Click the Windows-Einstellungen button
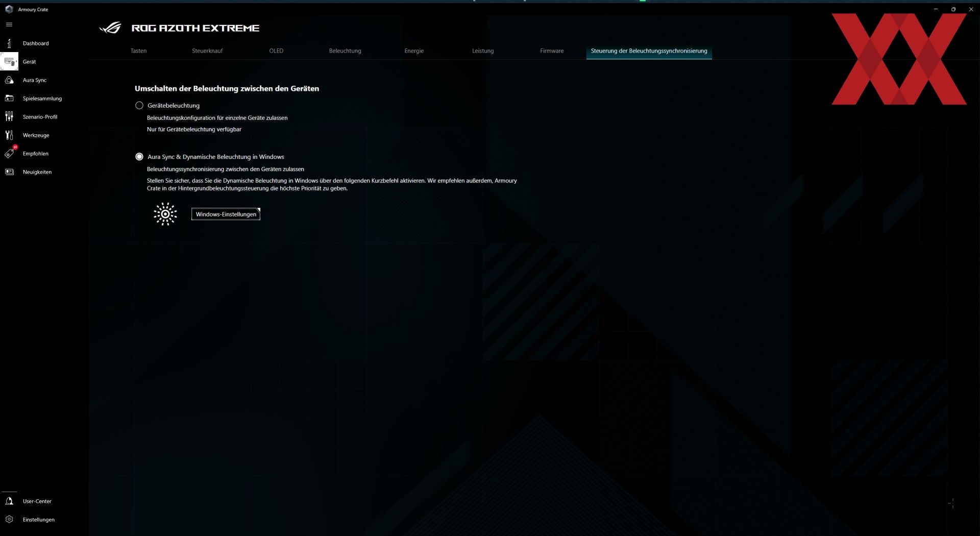The height and width of the screenshot is (536, 980). pyautogui.click(x=226, y=214)
